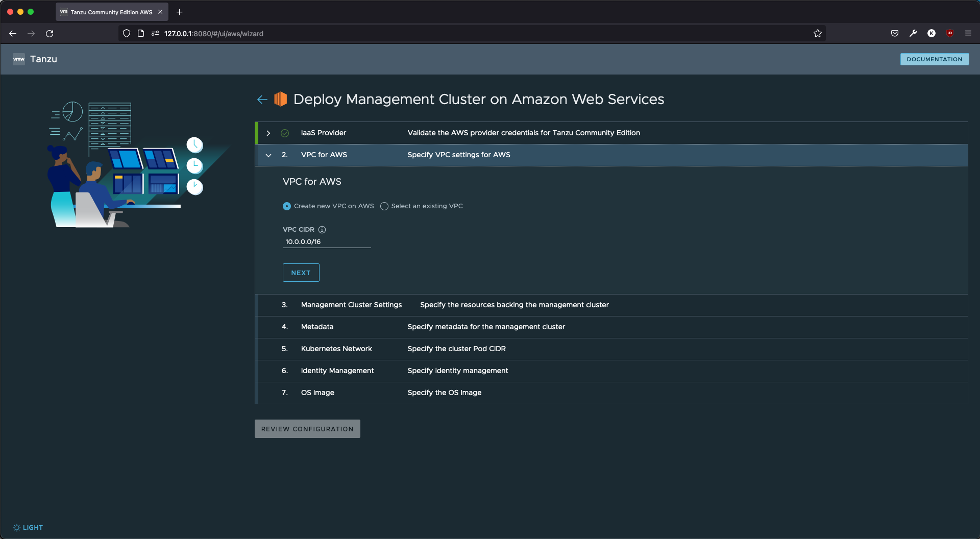Open site permissions icon in address bar

pyautogui.click(x=155, y=34)
